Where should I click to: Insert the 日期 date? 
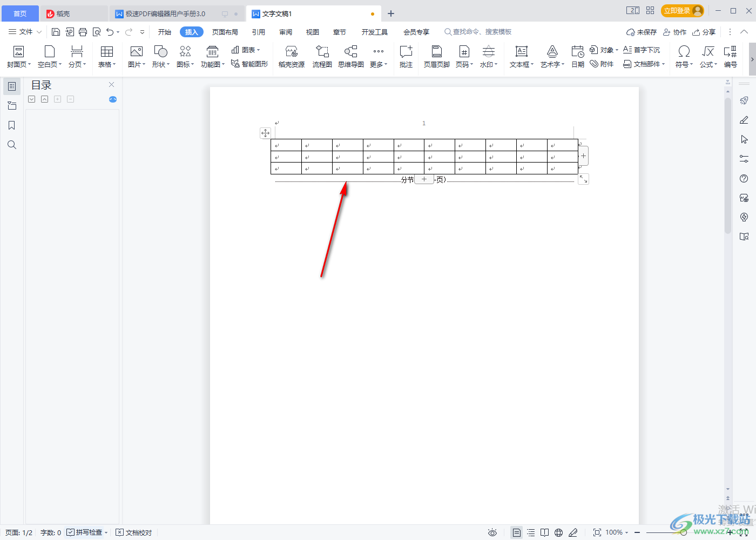click(578, 57)
